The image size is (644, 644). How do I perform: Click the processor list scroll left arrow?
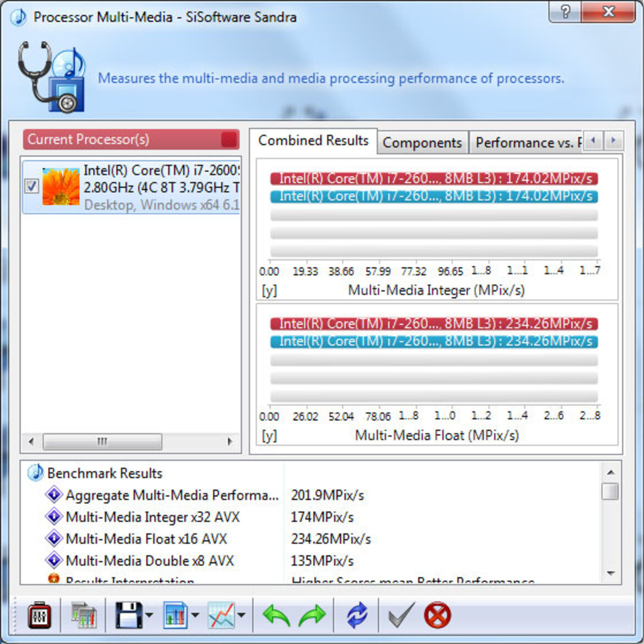(x=31, y=441)
